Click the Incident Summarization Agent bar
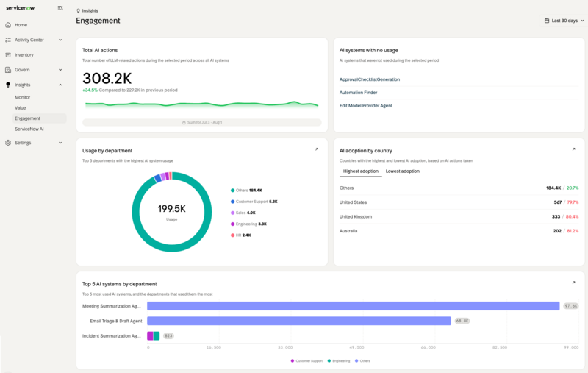588x373 pixels. pos(153,336)
